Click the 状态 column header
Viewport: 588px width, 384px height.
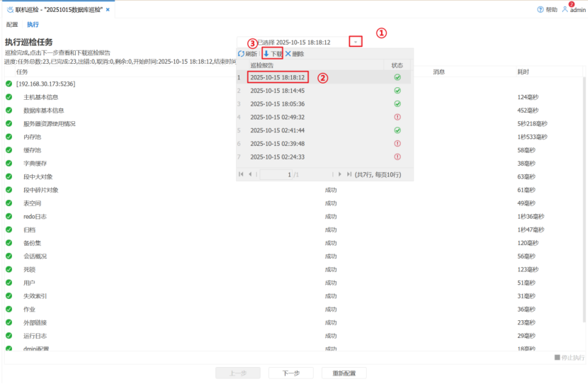[x=397, y=65]
